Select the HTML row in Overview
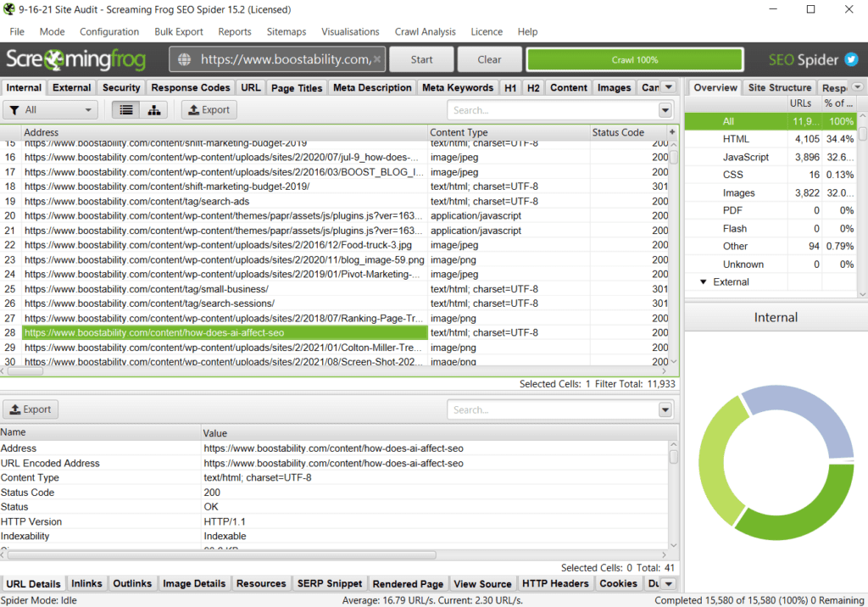 [771, 139]
